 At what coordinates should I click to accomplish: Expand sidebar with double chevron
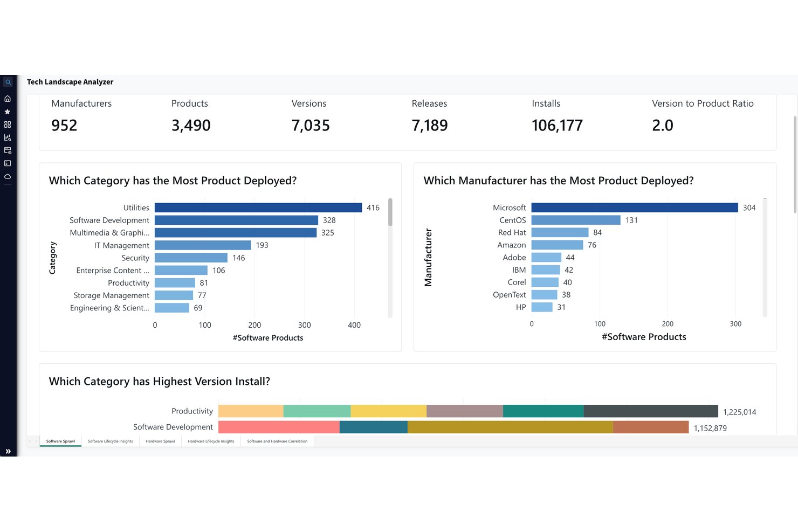pos(8,451)
